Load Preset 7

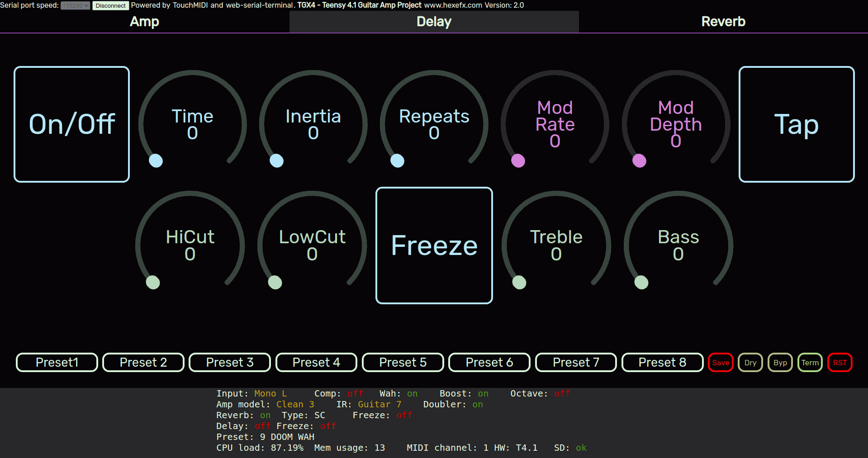pos(576,363)
